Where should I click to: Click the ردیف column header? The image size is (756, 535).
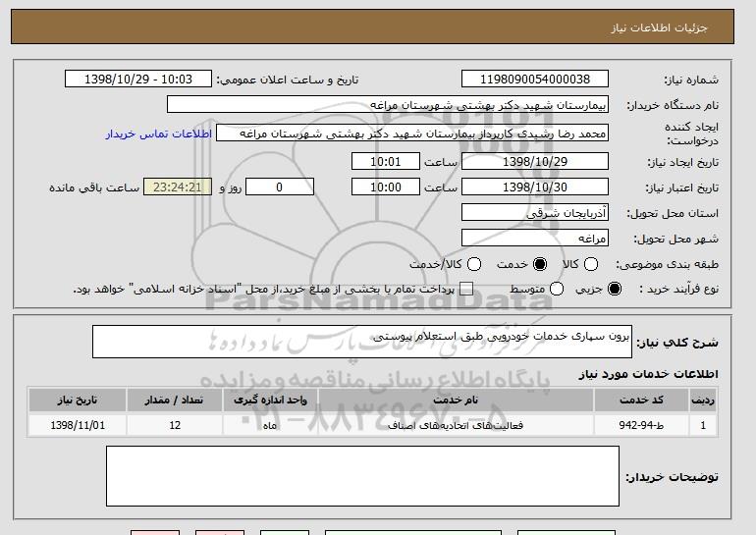703,401
